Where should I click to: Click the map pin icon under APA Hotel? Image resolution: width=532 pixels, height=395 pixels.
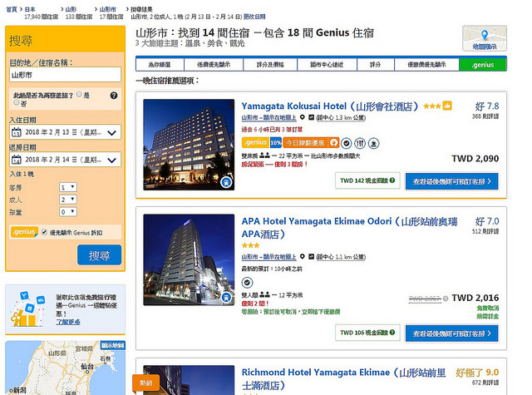[x=303, y=257]
